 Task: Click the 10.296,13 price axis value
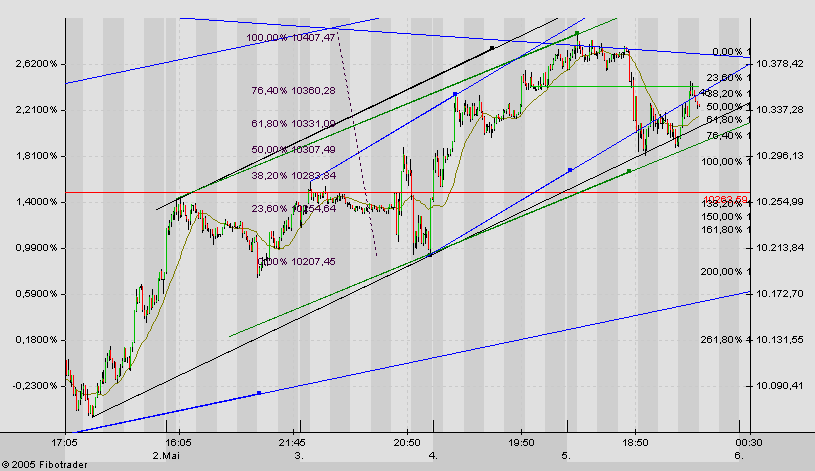click(780, 156)
